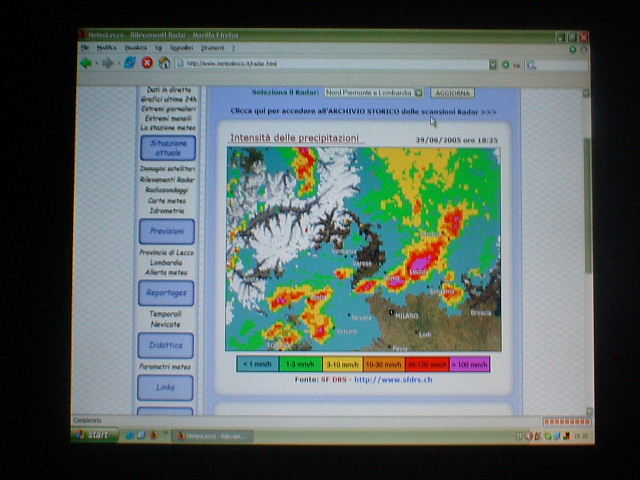Open the File menu
Screen dimensions: 640x480
[x=85, y=47]
